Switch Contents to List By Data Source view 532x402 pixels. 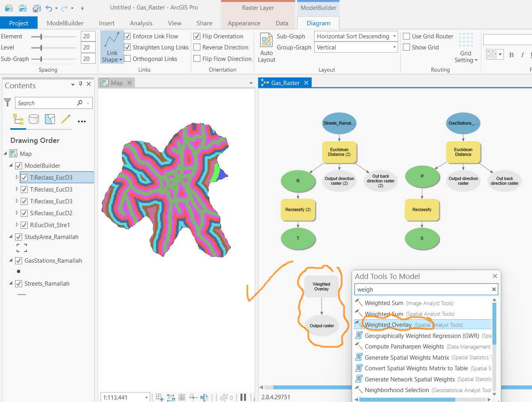[34, 119]
